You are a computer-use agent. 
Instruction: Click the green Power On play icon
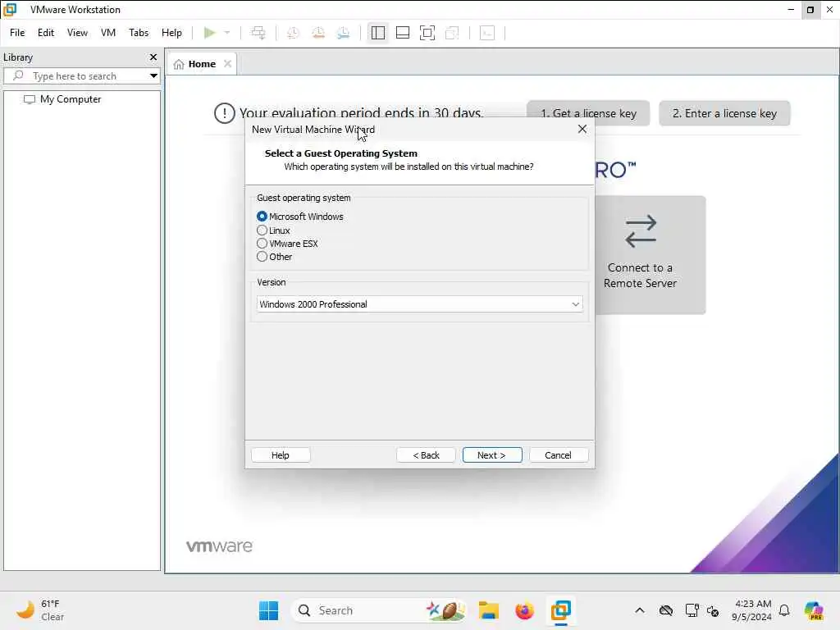[x=209, y=33]
